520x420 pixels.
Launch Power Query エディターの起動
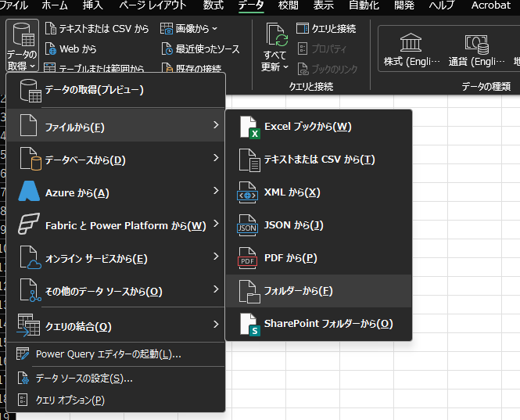click(x=108, y=354)
